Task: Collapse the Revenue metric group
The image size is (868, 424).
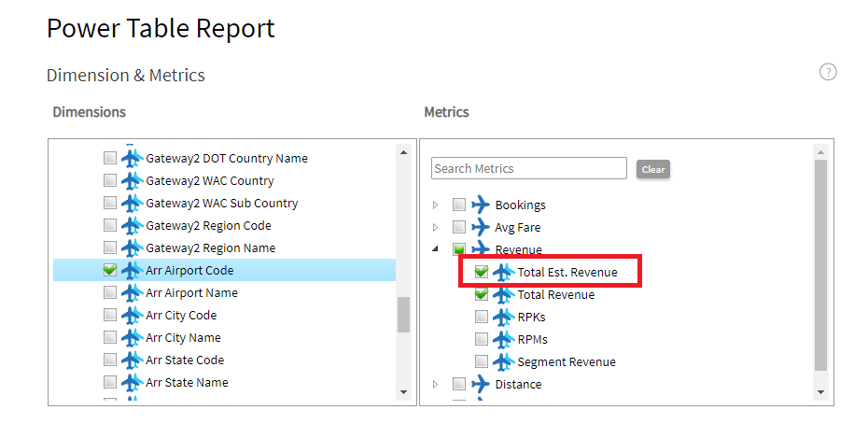Action: (435, 249)
